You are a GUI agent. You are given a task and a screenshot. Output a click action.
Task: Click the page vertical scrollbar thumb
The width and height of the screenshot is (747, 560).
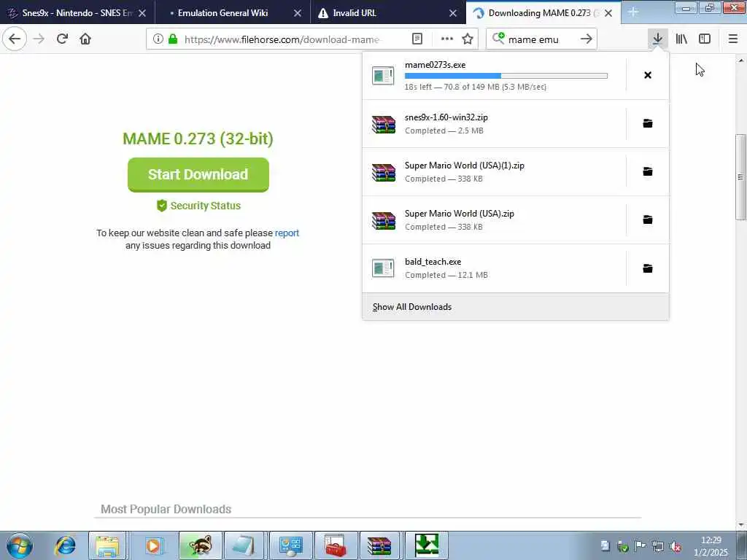[x=740, y=177]
